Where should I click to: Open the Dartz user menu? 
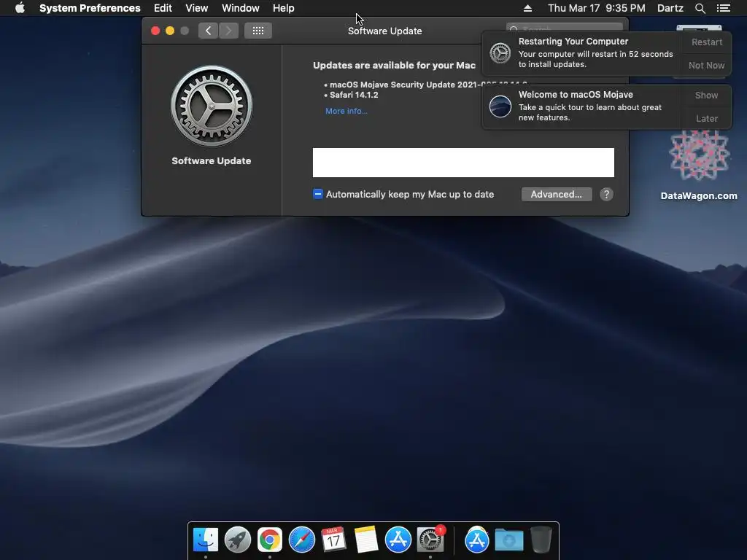point(670,8)
